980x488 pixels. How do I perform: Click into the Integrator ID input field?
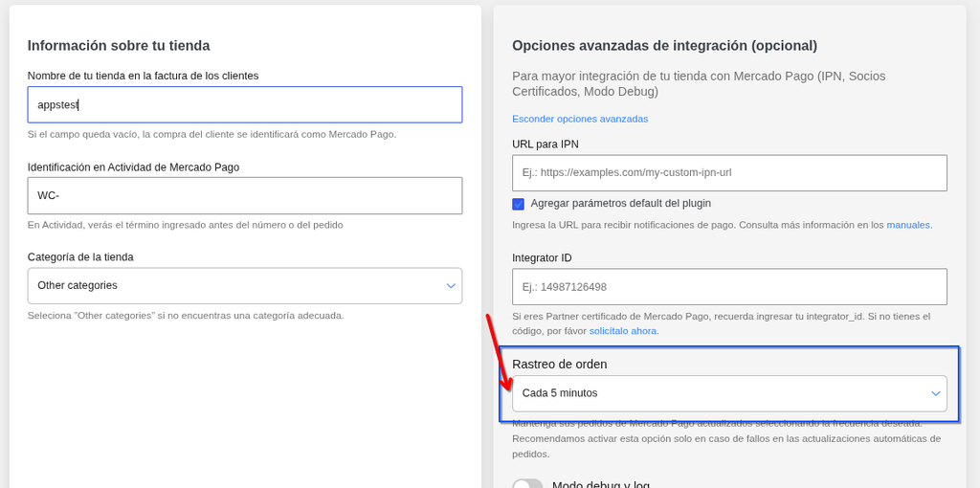pos(729,287)
